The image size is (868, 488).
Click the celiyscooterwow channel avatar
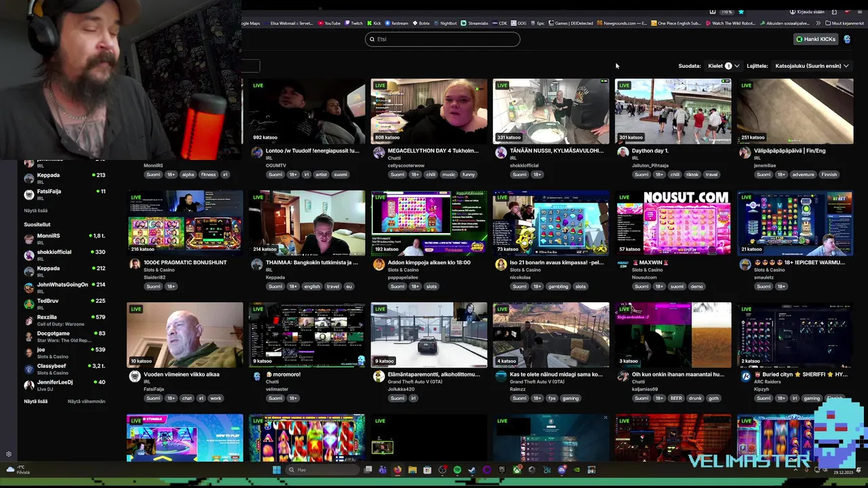pos(379,152)
